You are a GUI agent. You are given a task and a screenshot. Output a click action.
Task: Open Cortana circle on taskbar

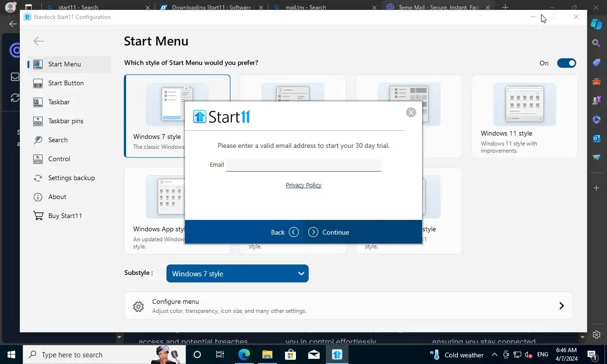197,355
